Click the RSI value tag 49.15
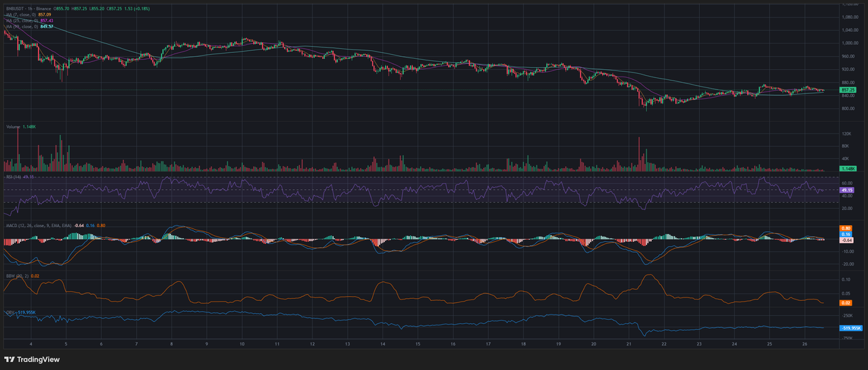 [x=846, y=190]
